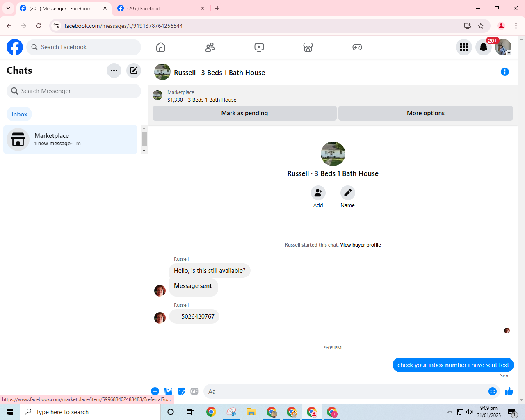Image resolution: width=525 pixels, height=420 pixels.
Task: Click the listing house photo in chat
Action: pyautogui.click(x=333, y=154)
